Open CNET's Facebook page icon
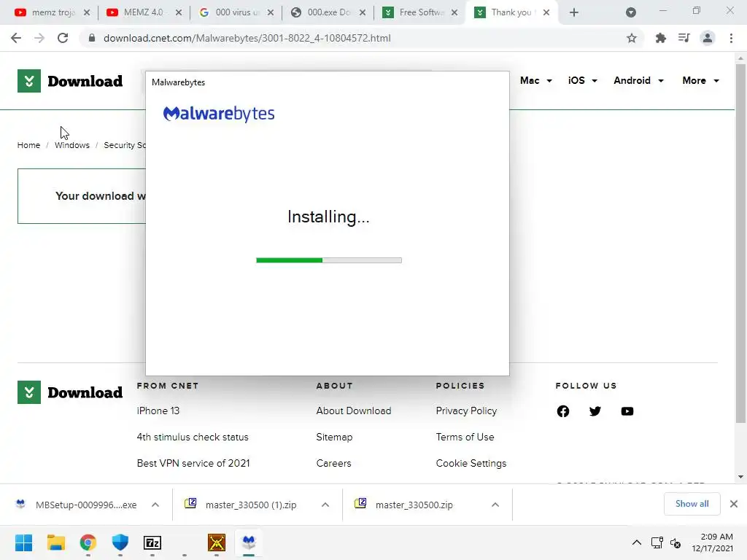The image size is (747, 560). point(563,411)
